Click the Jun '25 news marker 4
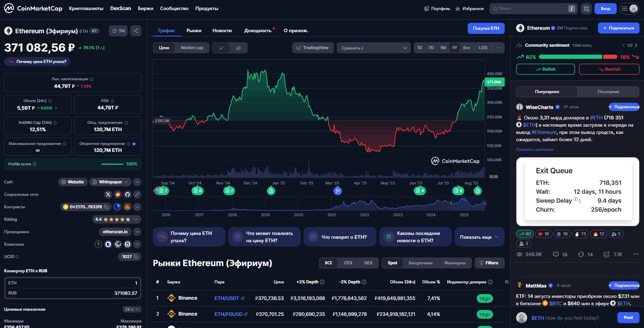The image size is (644, 328). (420, 191)
